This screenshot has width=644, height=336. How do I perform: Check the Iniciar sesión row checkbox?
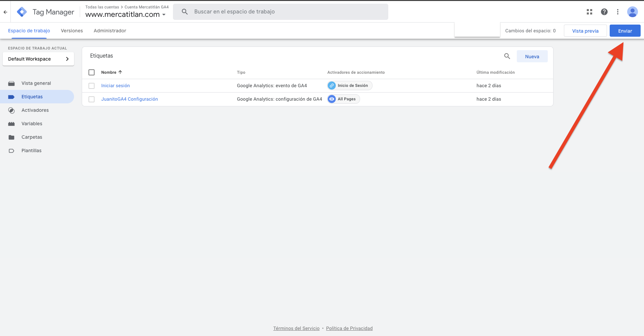click(x=91, y=86)
